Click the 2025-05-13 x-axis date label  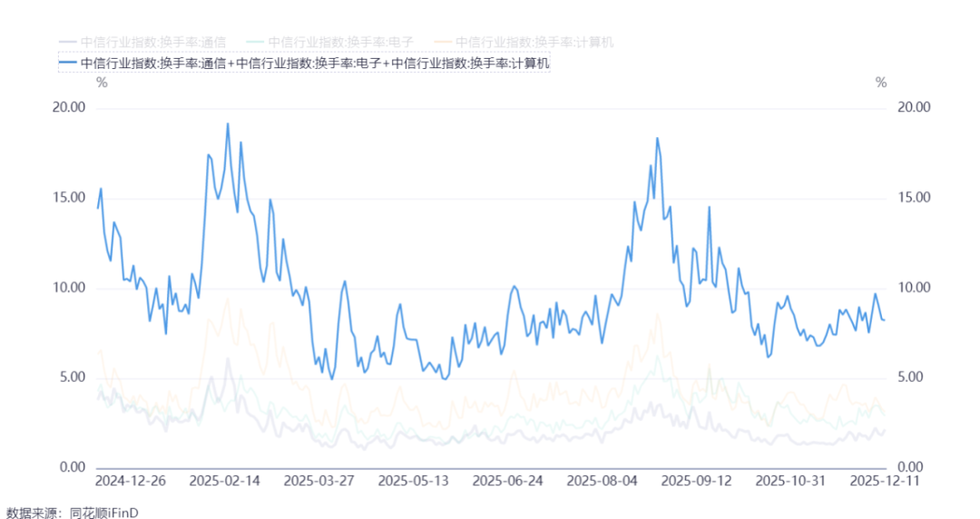click(x=414, y=481)
